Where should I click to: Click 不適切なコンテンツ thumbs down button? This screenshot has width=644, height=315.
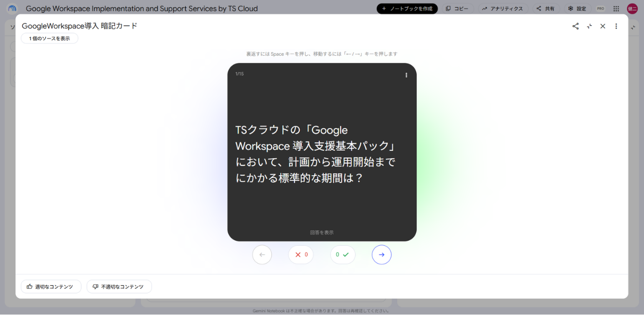click(119, 286)
